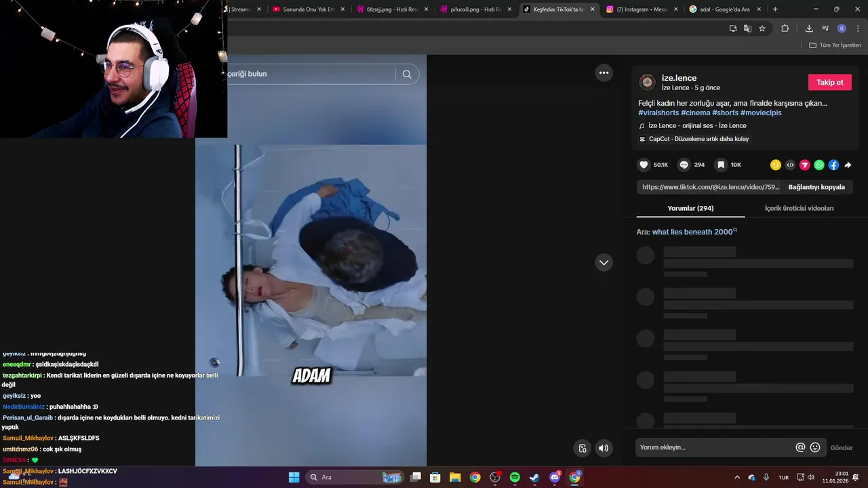Open File Explorer from taskbar
The image size is (868, 488).
pos(455,477)
